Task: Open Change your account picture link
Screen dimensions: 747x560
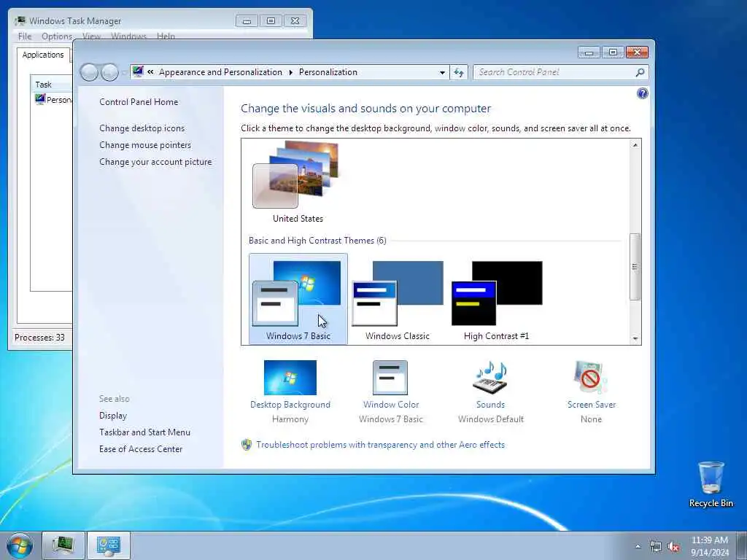Action: 156,162
